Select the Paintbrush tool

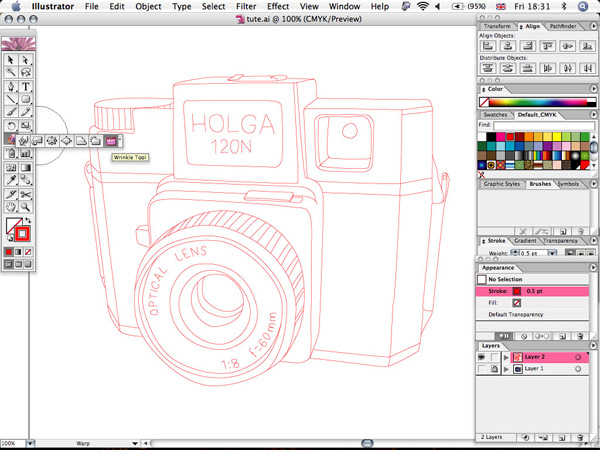[x=11, y=112]
